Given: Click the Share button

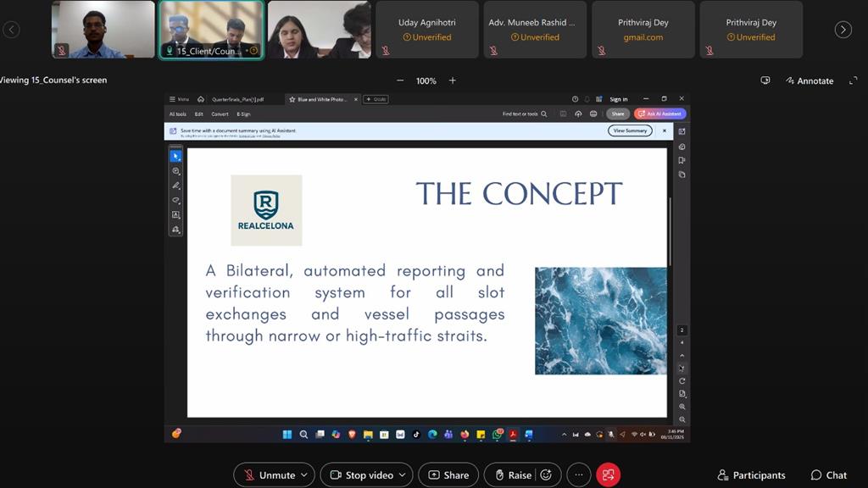Looking at the screenshot, I should click(x=448, y=475).
